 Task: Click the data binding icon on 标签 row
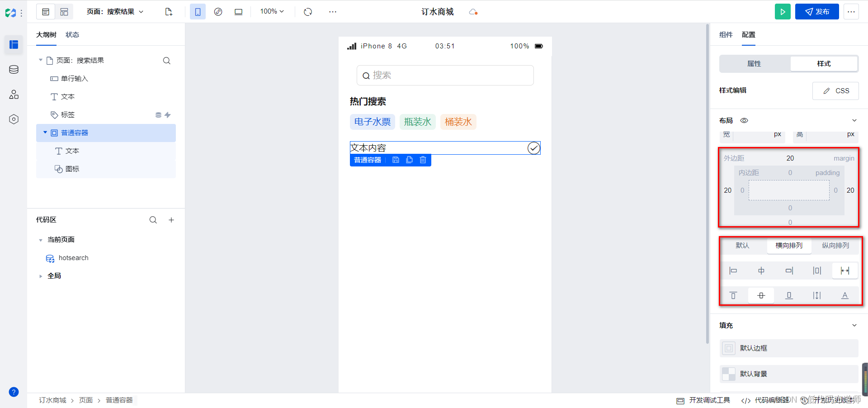point(158,115)
